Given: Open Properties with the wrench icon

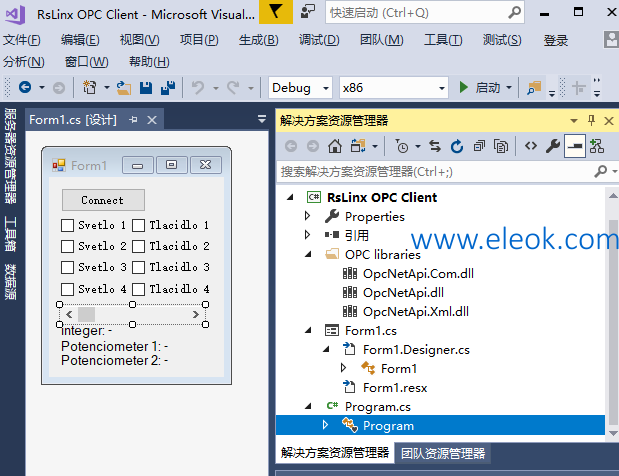Looking at the screenshot, I should point(553,146).
